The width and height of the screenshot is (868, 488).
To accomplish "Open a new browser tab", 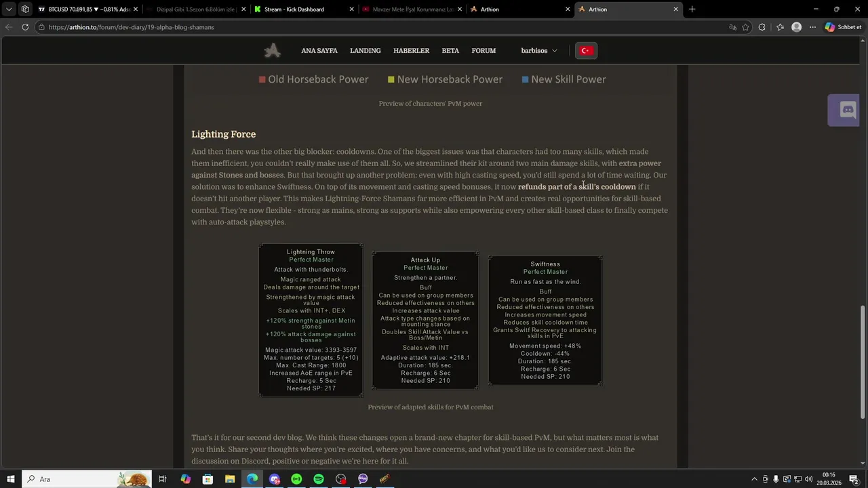I will pyautogui.click(x=692, y=9).
